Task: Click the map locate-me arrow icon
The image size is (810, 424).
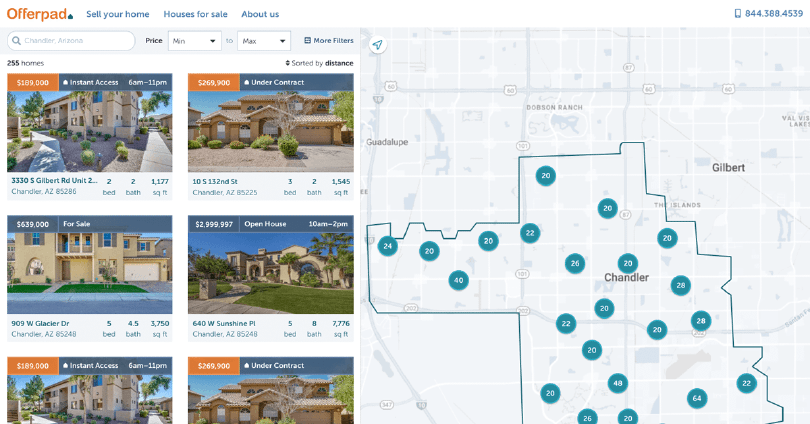Action: click(378, 45)
